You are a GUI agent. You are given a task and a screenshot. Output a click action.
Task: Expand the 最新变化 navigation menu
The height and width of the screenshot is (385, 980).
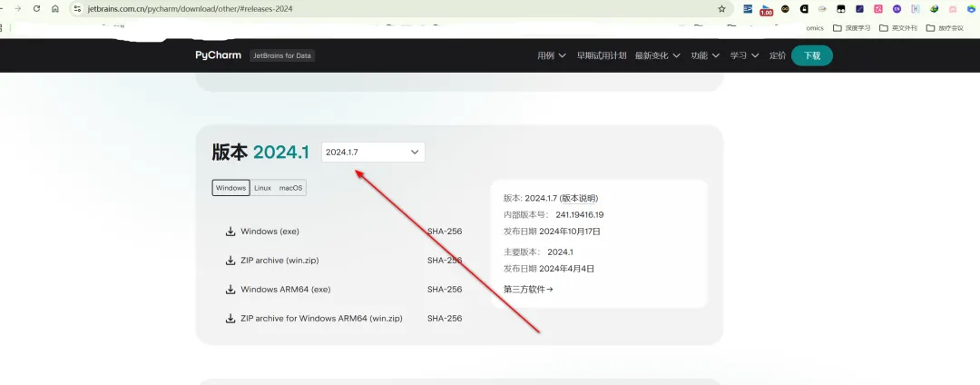click(x=658, y=55)
